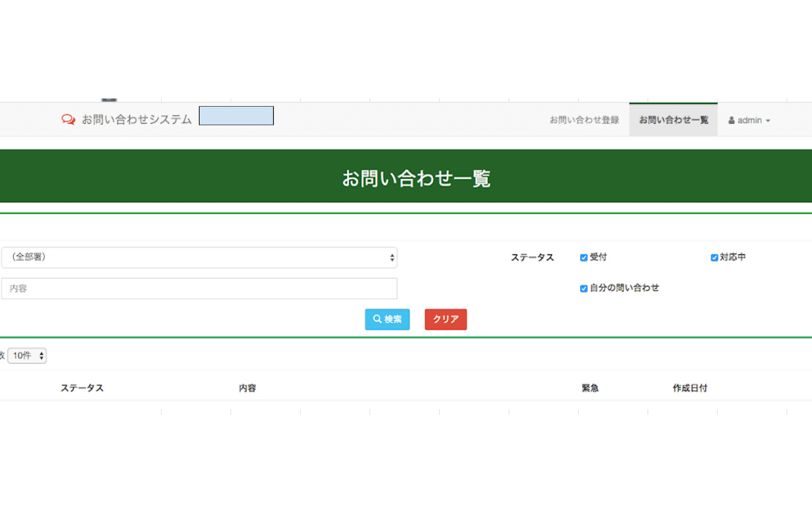812x513 pixels.
Task: Click the red chat bubbles logo icon
Action: pos(68,120)
